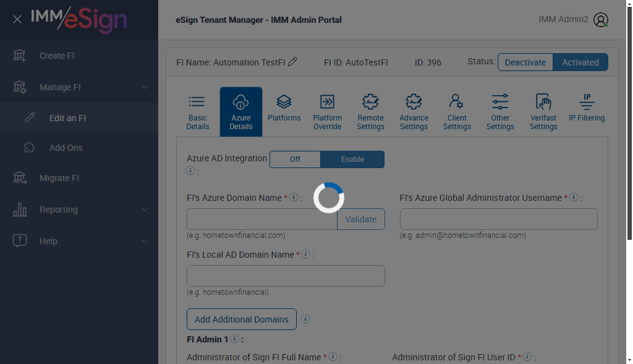Click the eSign Tenant Manager title
Screen dimensions: 633x364
point(258,20)
